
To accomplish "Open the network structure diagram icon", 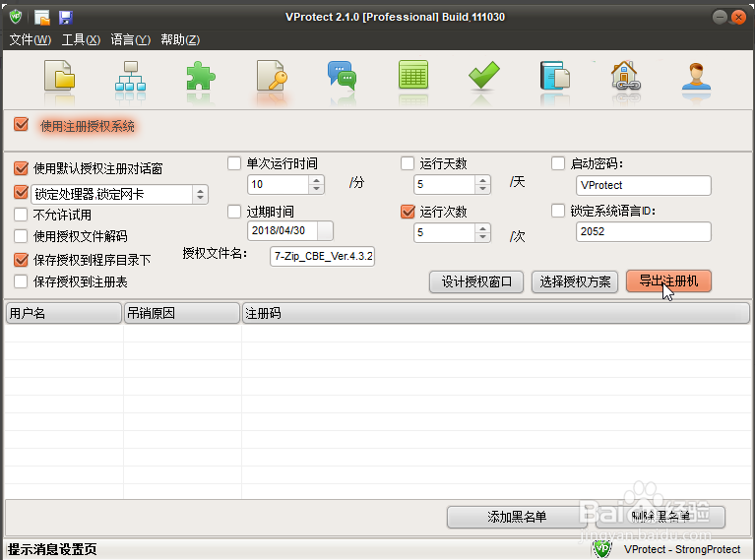I will [x=130, y=76].
